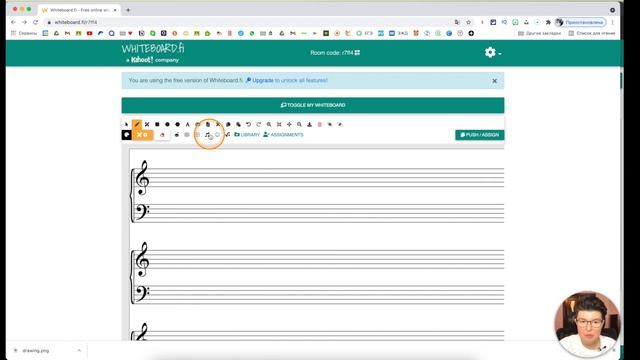Click the webcam presenter thumbnail
Screen dimensions: 640x360
click(x=587, y=324)
